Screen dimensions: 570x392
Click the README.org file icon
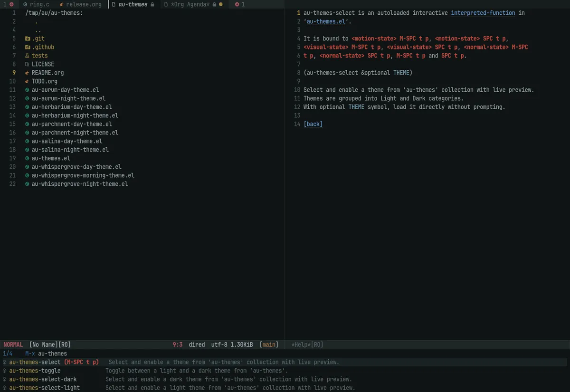pos(28,73)
